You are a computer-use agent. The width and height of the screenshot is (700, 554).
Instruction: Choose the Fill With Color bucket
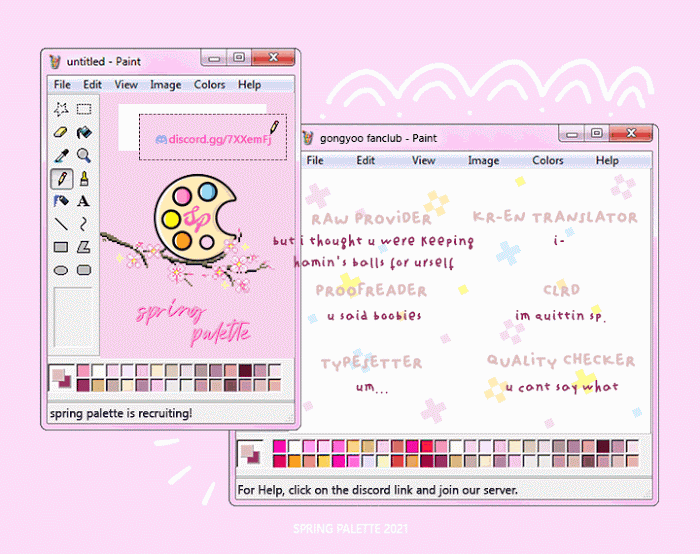(85, 132)
